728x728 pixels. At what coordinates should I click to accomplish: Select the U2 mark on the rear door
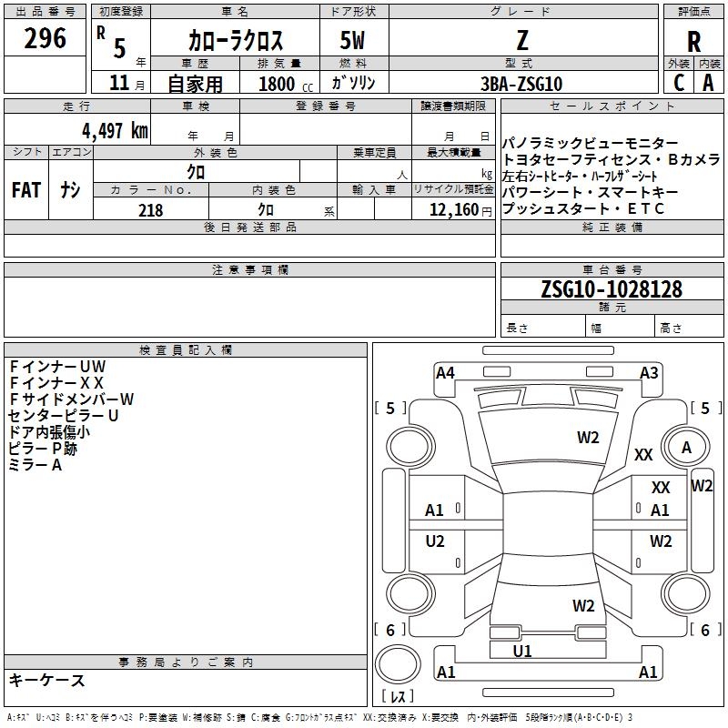(435, 541)
